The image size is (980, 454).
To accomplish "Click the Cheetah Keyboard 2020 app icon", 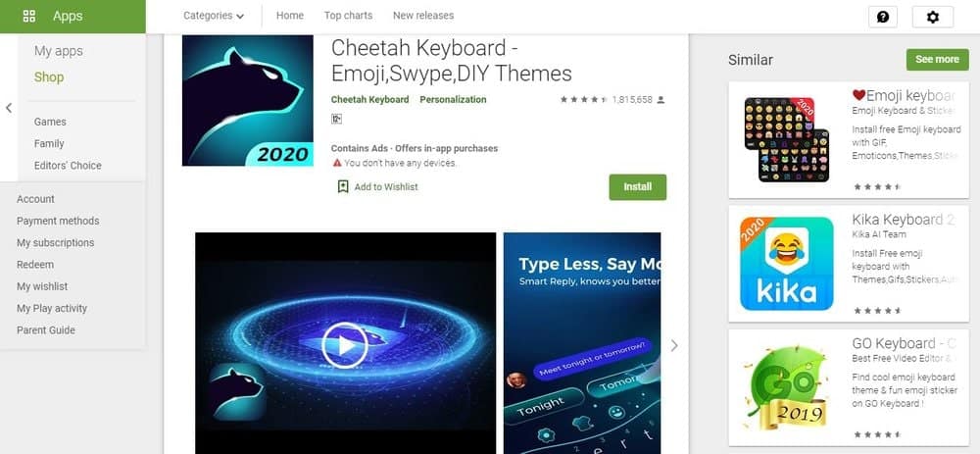I will [248, 101].
